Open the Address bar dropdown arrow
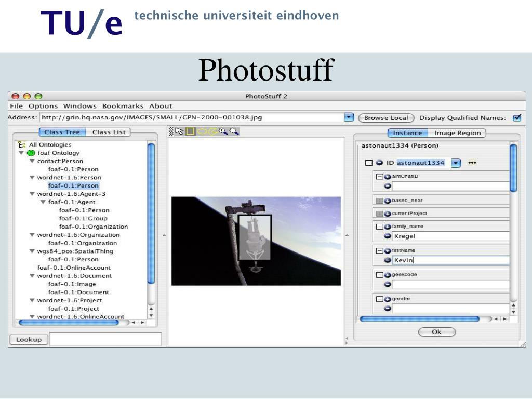The width and height of the screenshot is (532, 399). [349, 117]
